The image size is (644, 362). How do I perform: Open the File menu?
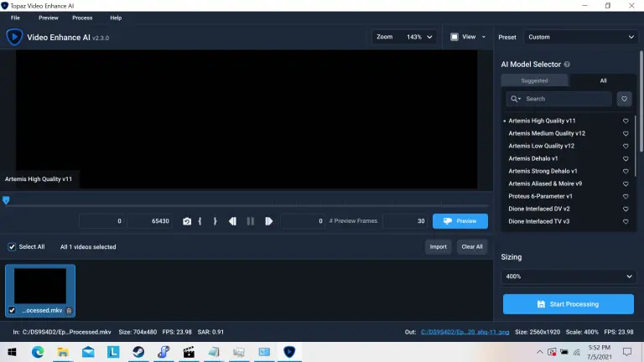15,18
